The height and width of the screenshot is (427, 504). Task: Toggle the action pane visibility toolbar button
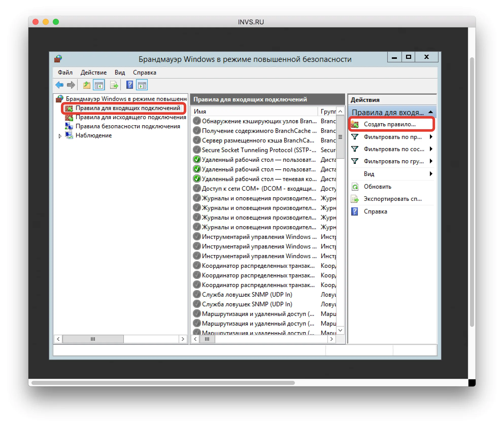pyautogui.click(x=142, y=85)
